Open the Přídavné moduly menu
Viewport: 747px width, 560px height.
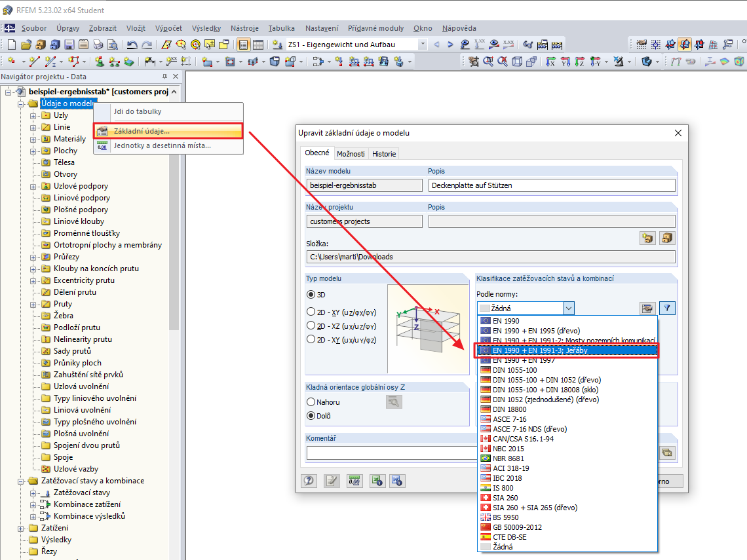pyautogui.click(x=375, y=28)
